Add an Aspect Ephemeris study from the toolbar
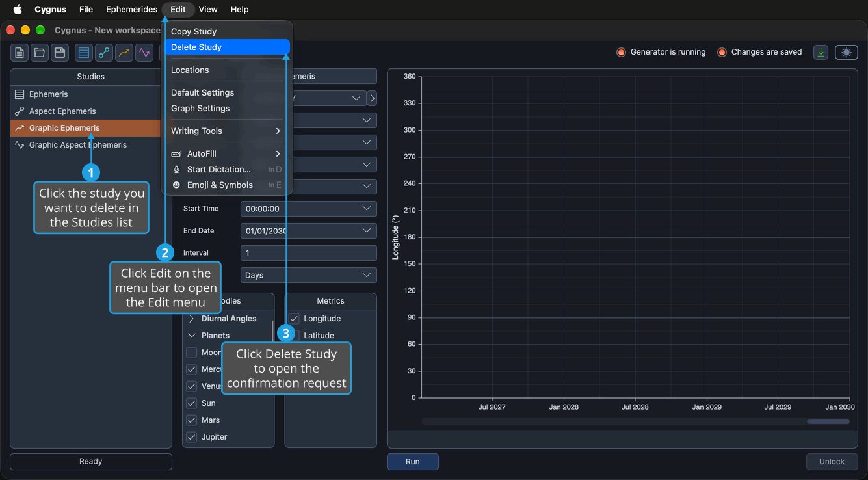The width and height of the screenshot is (868, 480). 104,53
